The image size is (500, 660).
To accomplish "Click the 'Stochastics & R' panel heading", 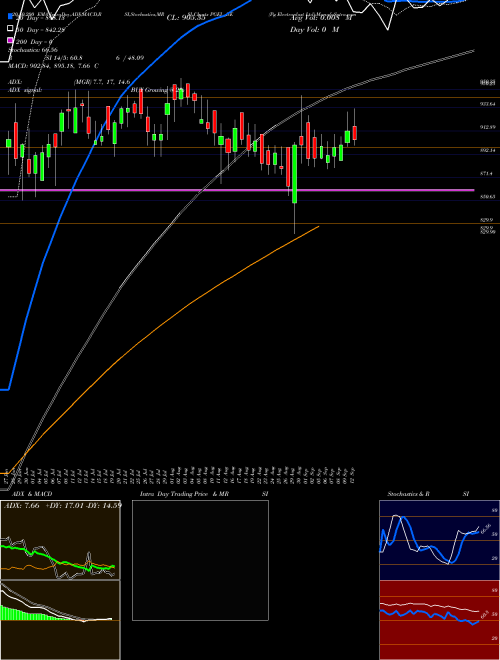I will [x=409, y=494].
